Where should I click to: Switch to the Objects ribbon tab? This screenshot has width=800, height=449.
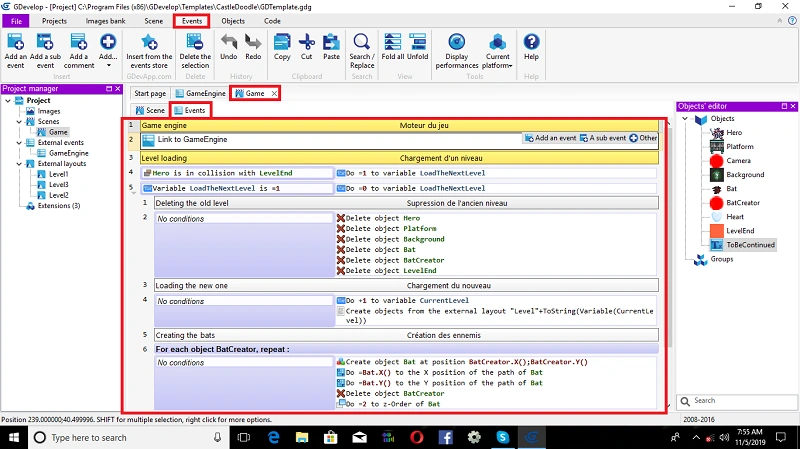point(233,21)
